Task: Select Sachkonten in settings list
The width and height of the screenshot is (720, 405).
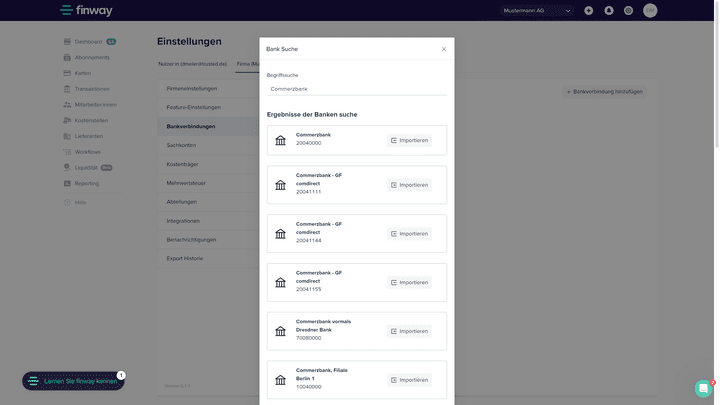Action: click(x=182, y=145)
